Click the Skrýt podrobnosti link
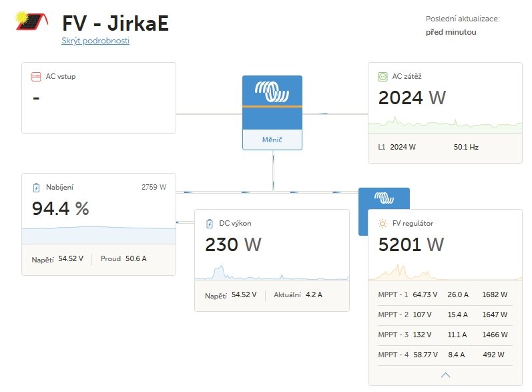Screen dimensions: 532x392 pyautogui.click(x=95, y=41)
